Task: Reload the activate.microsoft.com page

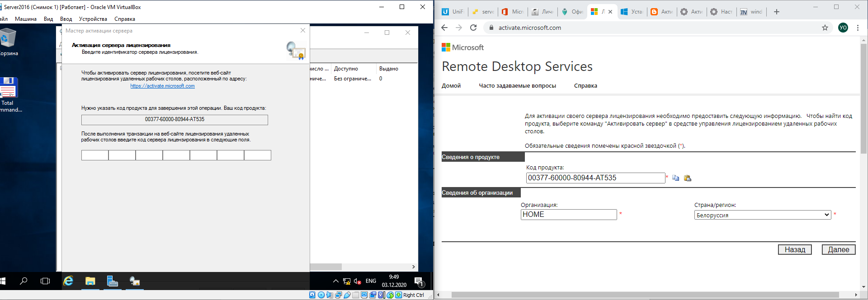Action: (x=473, y=28)
